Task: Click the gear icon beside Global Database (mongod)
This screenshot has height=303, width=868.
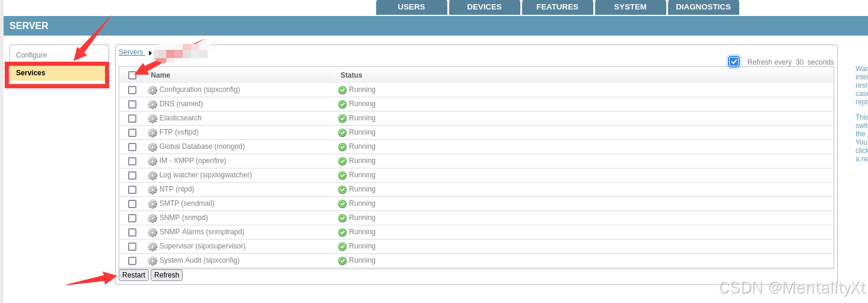Action: click(x=152, y=147)
